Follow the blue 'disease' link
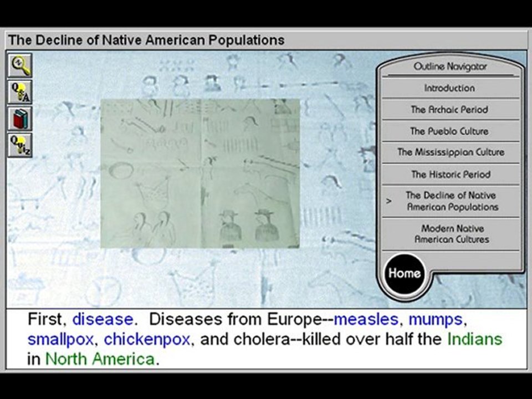 103,319
